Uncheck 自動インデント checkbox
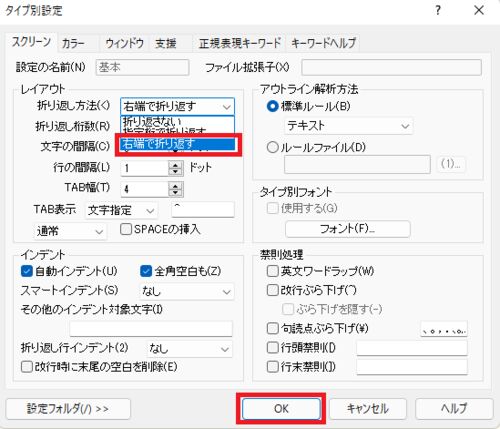Screen dimensions: 500x429 (x=69, y=271)
